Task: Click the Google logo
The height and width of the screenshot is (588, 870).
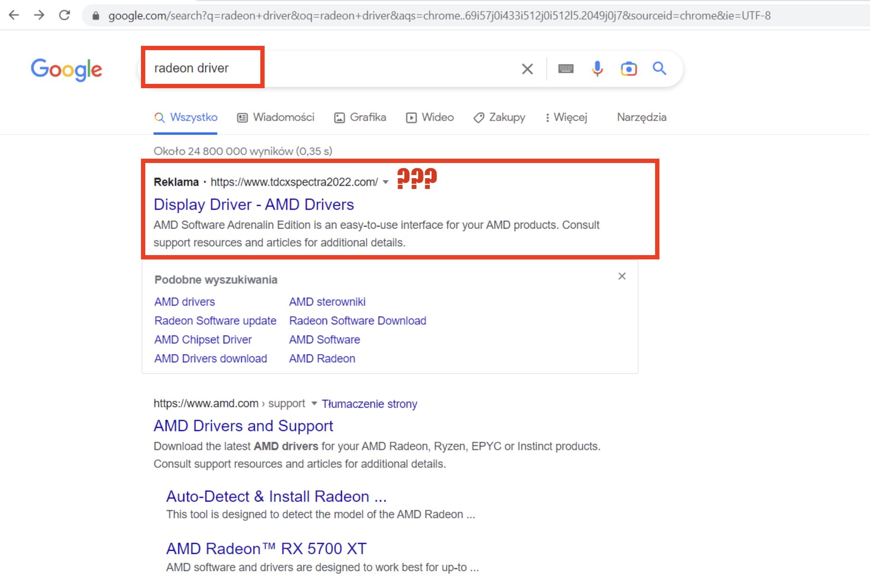Action: [x=66, y=69]
